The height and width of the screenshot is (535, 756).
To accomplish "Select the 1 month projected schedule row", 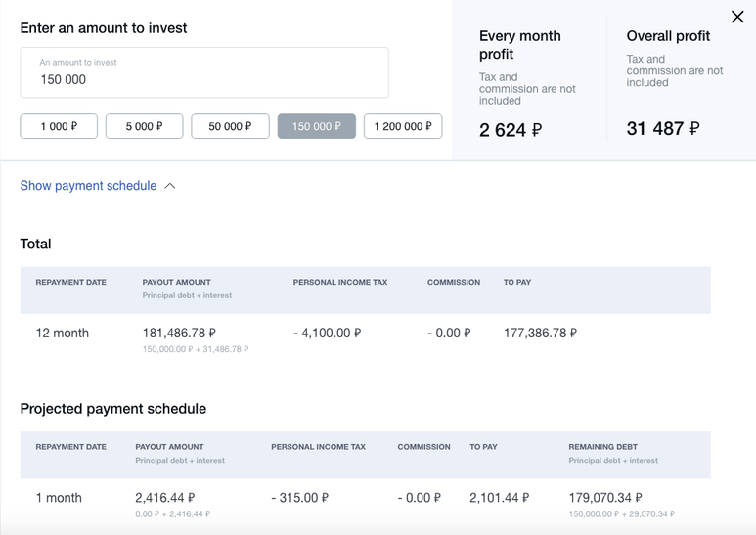I will click(x=59, y=498).
